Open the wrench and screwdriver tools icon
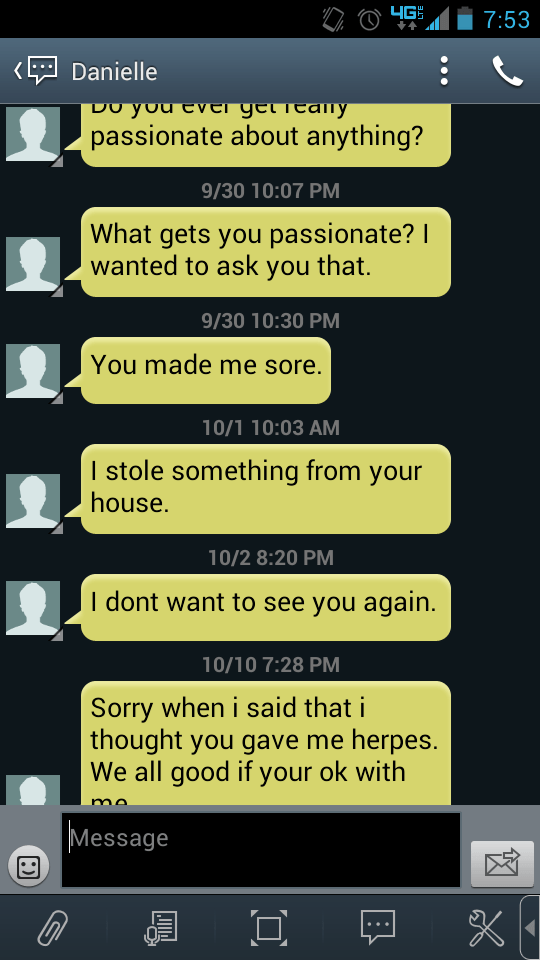The height and width of the screenshot is (960, 540). point(486,928)
